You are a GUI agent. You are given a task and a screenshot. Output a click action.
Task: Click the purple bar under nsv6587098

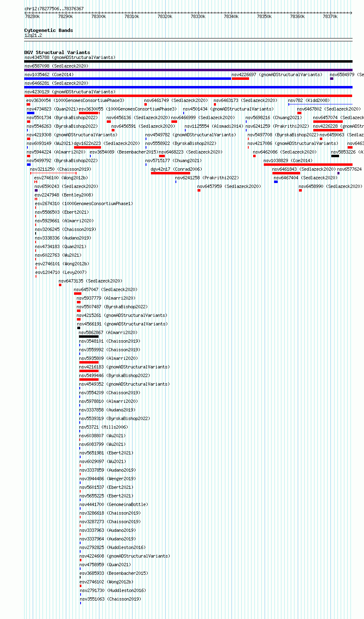coord(189,70)
